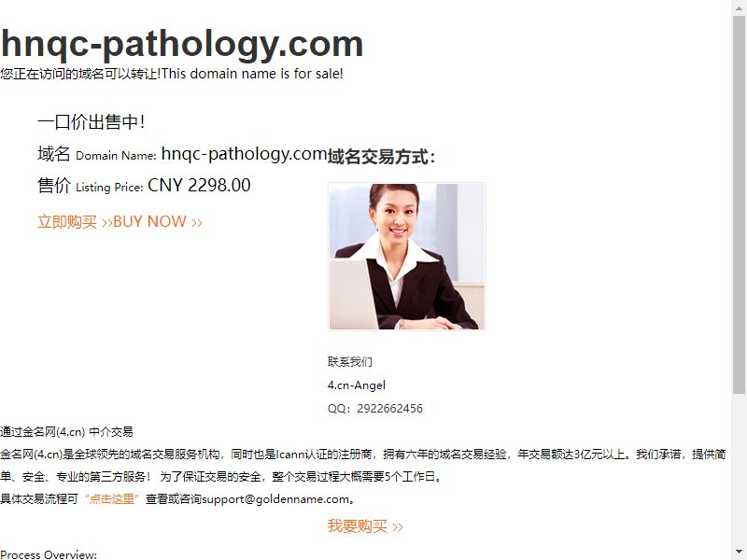This screenshot has height=560, width=747.
Task: Open the 我要购买 purchase link
Action: pos(365,526)
